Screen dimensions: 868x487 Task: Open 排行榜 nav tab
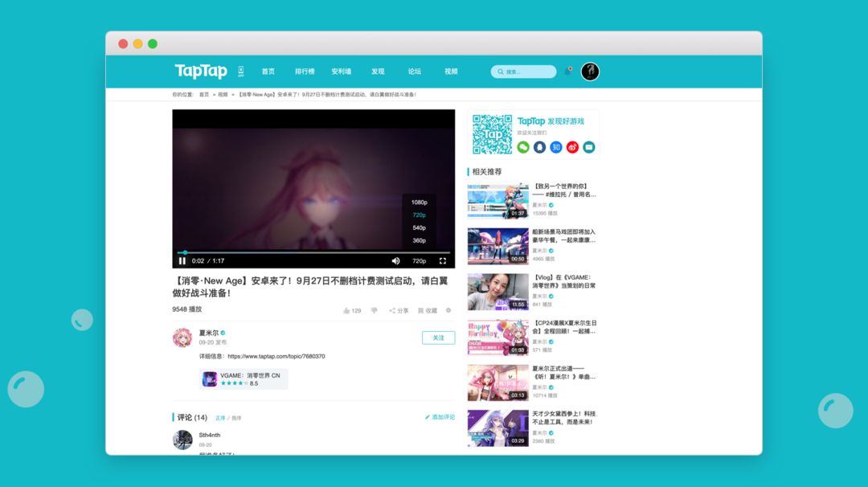tap(305, 72)
